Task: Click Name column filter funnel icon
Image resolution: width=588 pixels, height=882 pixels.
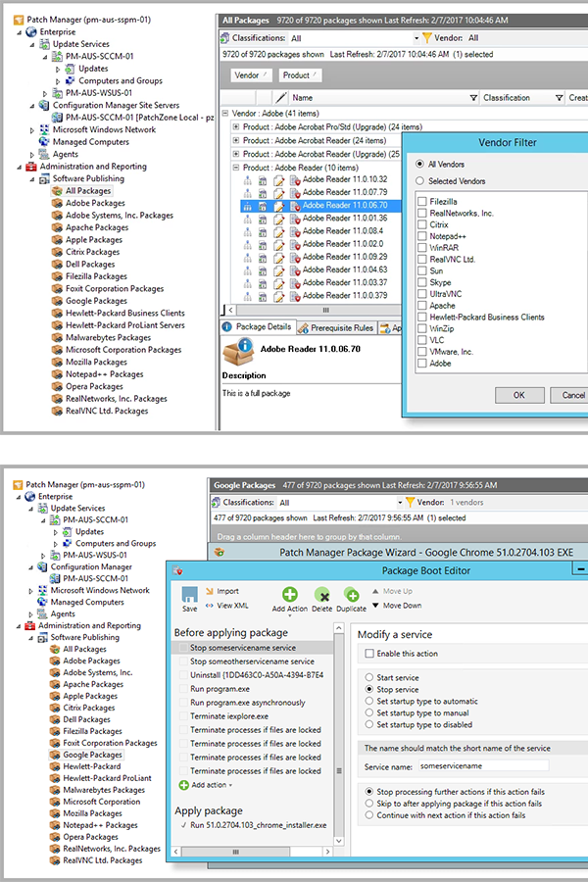Action: pyautogui.click(x=473, y=98)
